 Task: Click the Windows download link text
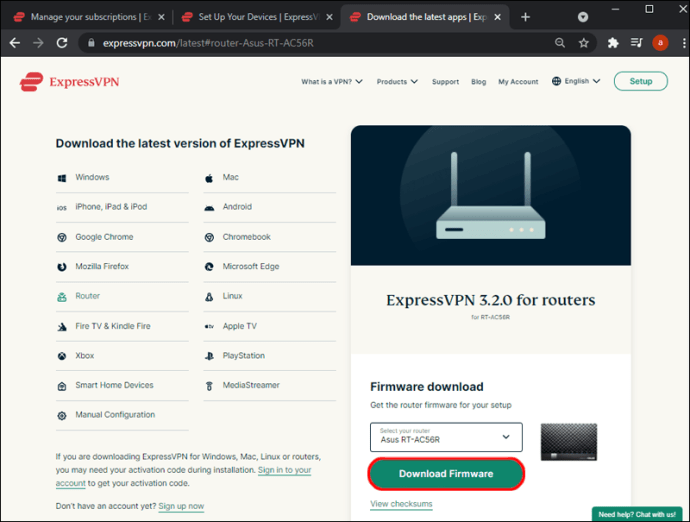coord(92,177)
